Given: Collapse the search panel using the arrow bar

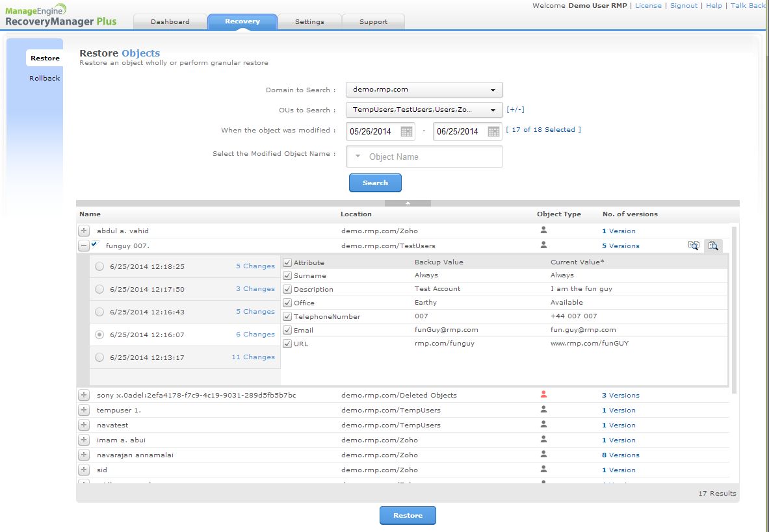Looking at the screenshot, I should pyautogui.click(x=408, y=203).
